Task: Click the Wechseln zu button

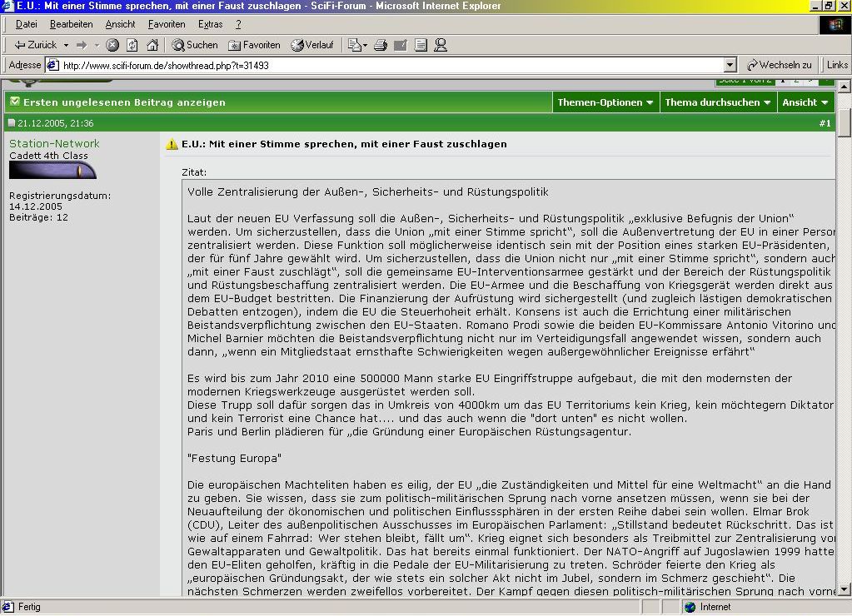Action: click(780, 65)
